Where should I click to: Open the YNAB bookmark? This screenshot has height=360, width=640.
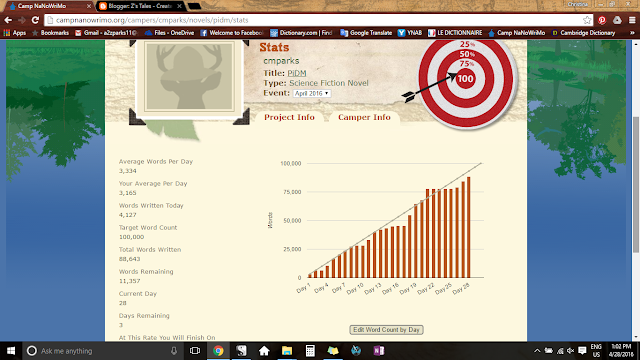tap(410, 33)
